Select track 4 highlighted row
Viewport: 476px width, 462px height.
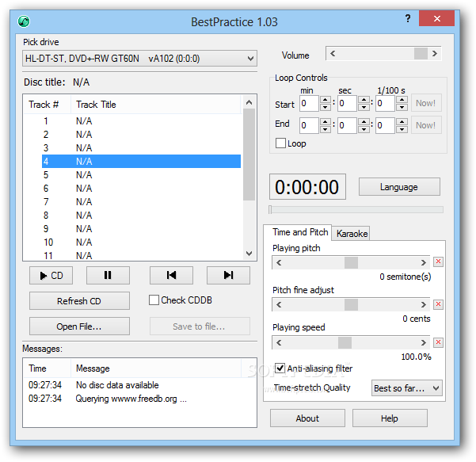(141, 162)
